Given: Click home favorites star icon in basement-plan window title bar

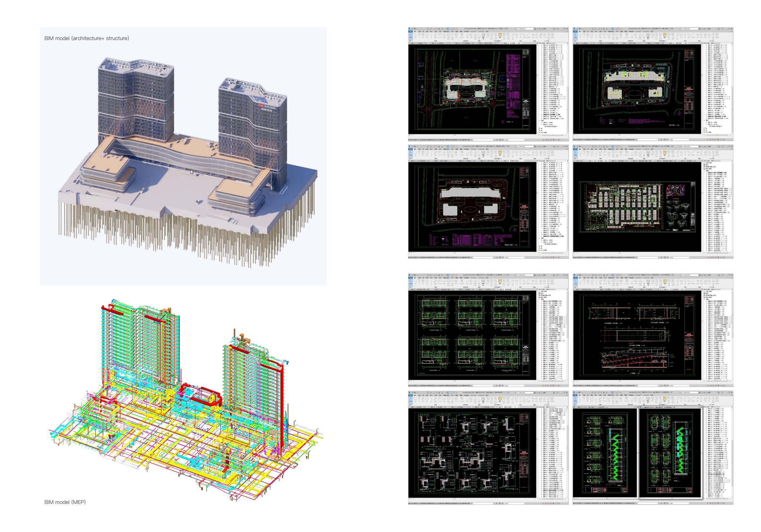Looking at the screenshot, I should (705, 147).
